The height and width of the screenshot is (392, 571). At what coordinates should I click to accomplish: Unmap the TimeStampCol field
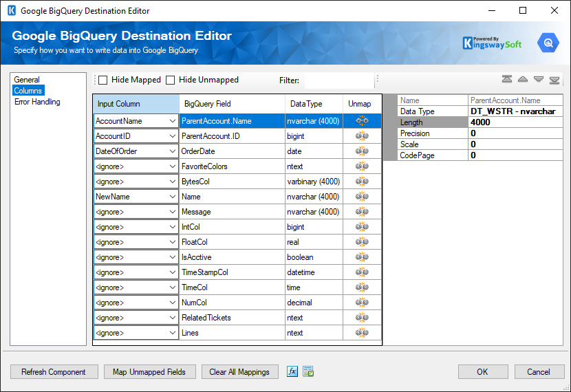point(362,272)
